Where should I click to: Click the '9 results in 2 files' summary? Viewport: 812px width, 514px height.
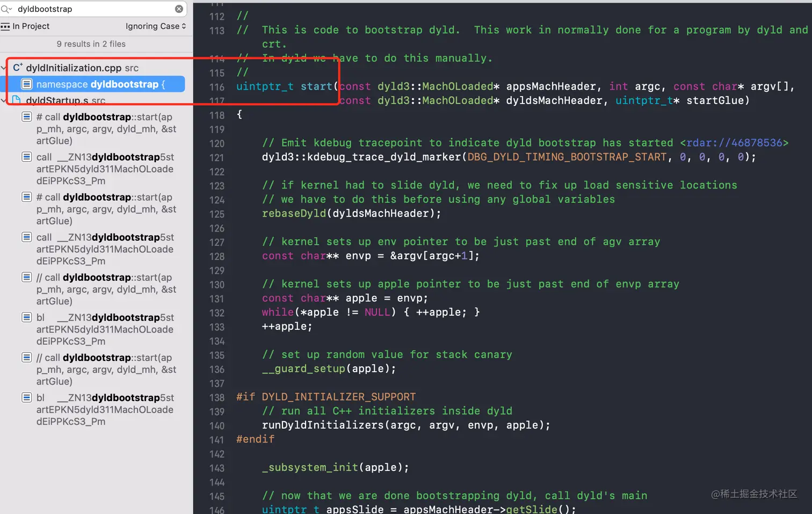[x=91, y=44]
